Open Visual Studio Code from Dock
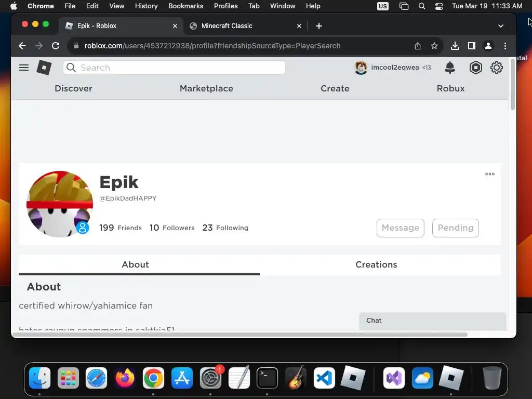The width and height of the screenshot is (532, 399). coord(324,378)
